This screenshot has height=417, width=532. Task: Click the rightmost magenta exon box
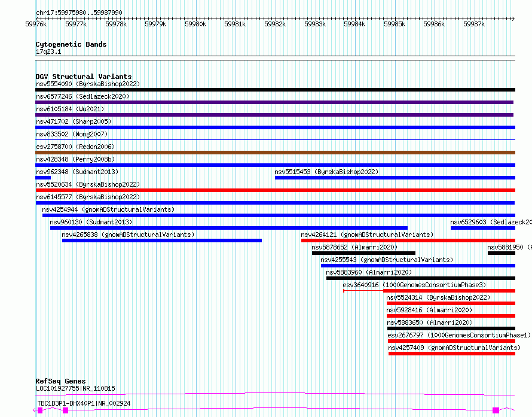coord(496,410)
